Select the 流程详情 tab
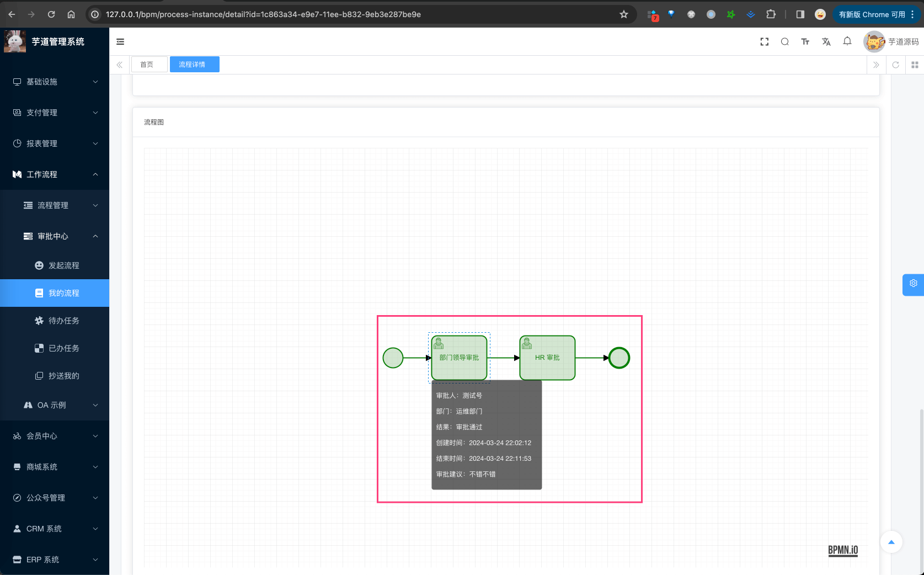The image size is (924, 575). (x=194, y=64)
